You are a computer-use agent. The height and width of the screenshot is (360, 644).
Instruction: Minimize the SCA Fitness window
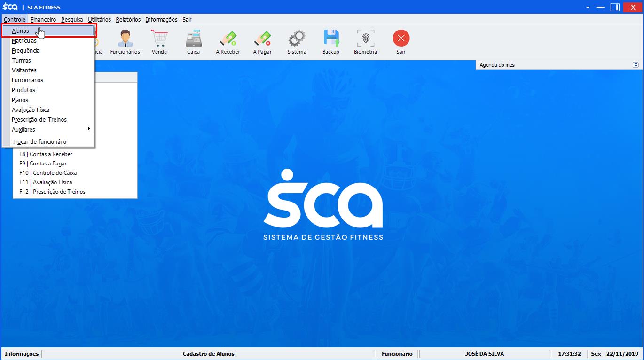point(600,7)
